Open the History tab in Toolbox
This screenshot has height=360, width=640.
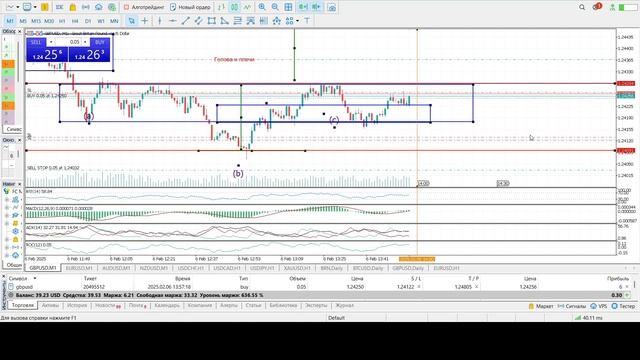click(77, 305)
